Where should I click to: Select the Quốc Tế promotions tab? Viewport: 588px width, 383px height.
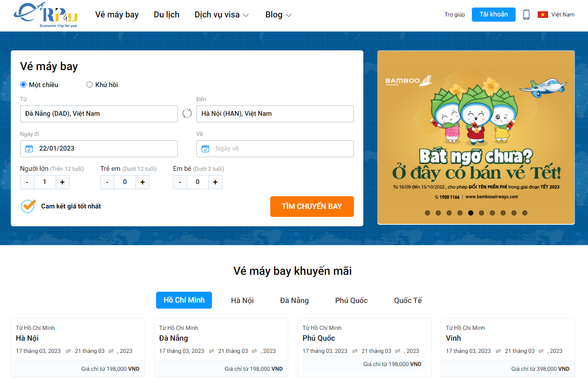pos(408,300)
